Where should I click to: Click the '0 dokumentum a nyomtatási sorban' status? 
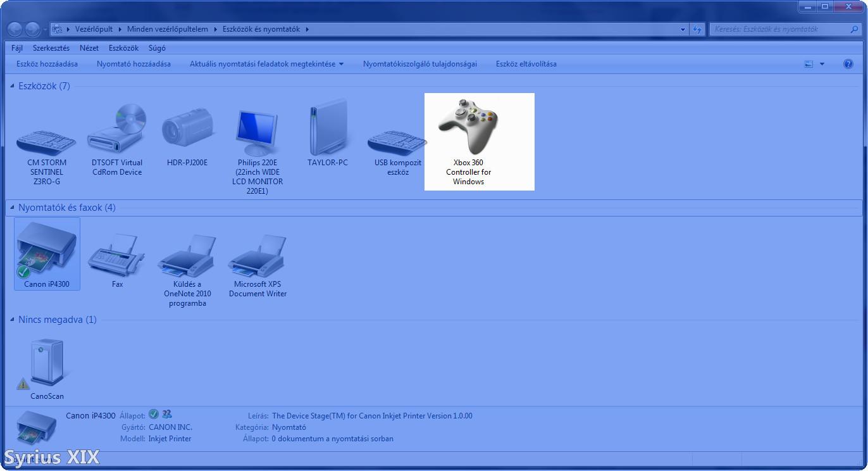coord(333,439)
